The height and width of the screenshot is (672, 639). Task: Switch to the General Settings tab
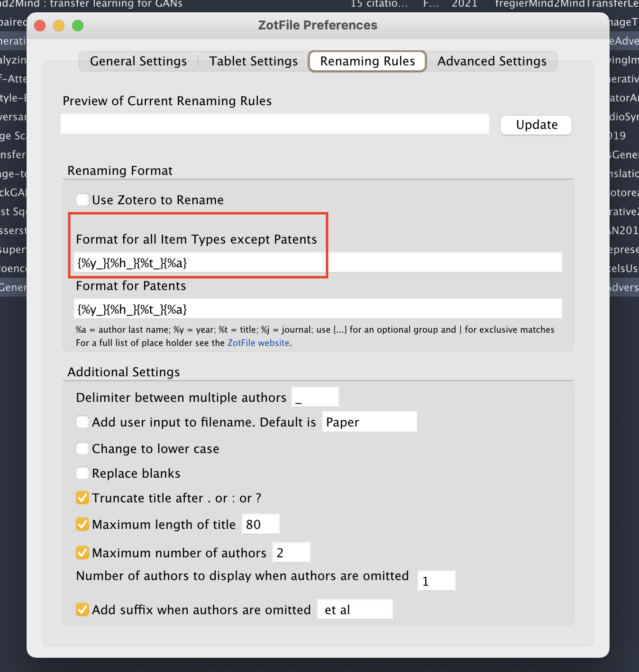[138, 61]
